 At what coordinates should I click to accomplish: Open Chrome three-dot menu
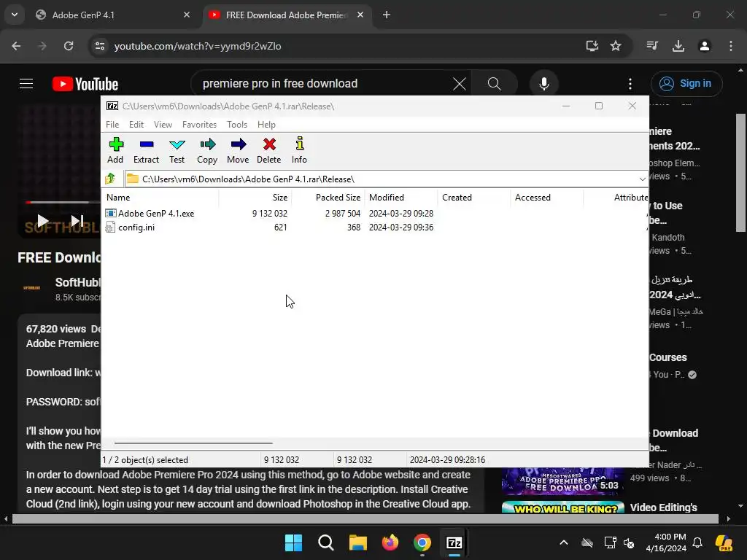click(x=730, y=46)
